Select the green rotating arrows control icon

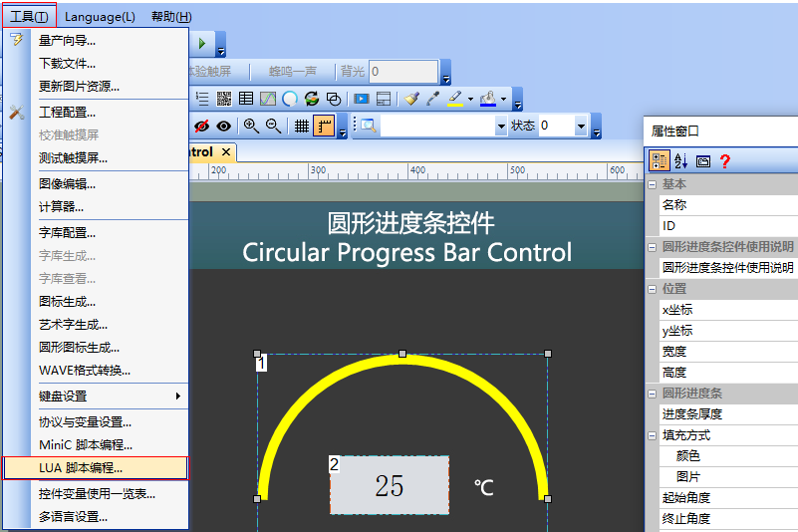click(312, 99)
